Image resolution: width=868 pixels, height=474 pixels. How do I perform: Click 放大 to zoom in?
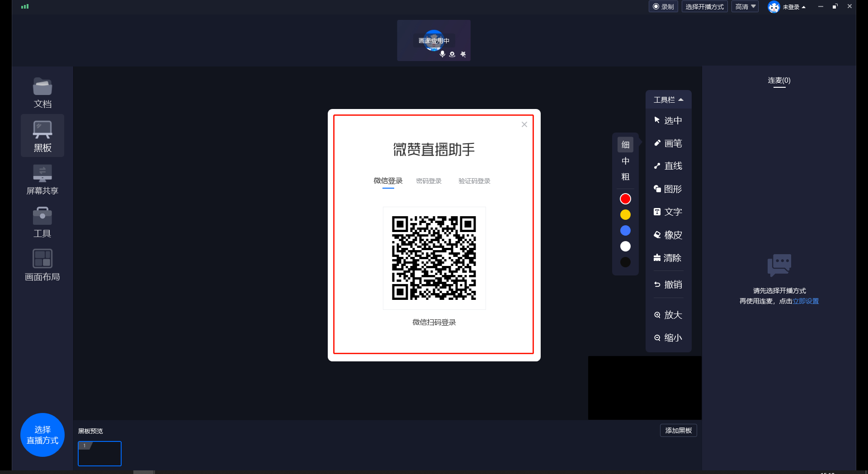668,315
